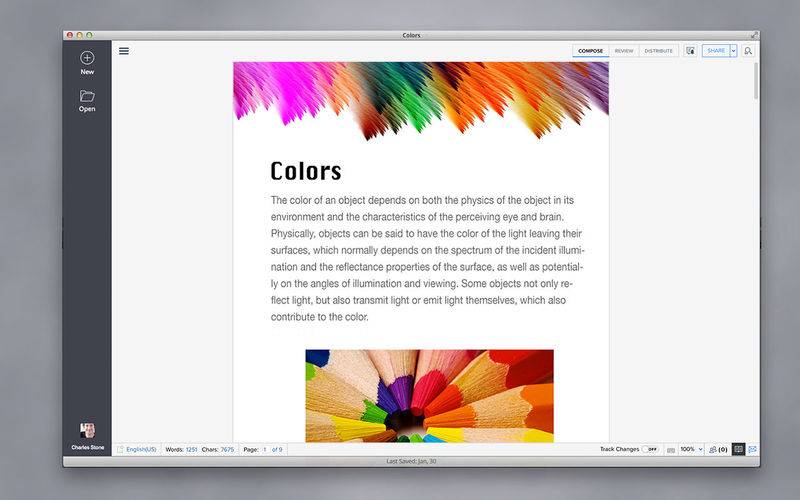Click 'contribute to the color.' paragraph line
This screenshot has width=800, height=500.
(x=319, y=317)
